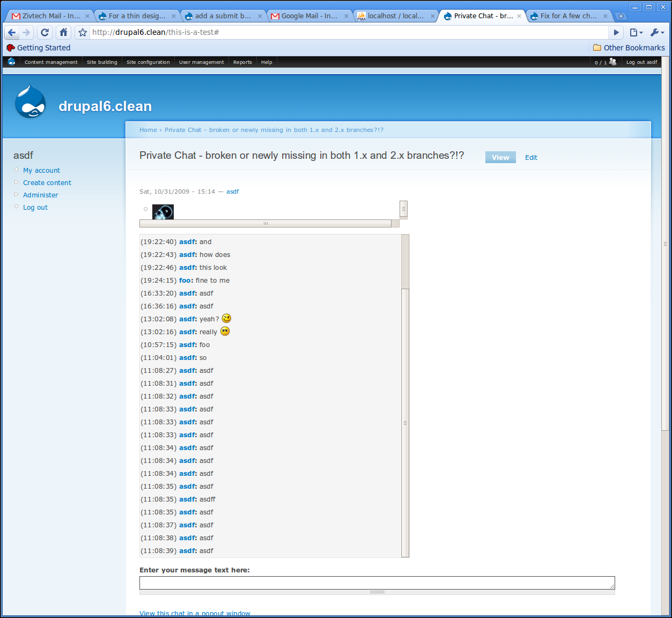Open the Site configuration admin menu

pyautogui.click(x=148, y=62)
